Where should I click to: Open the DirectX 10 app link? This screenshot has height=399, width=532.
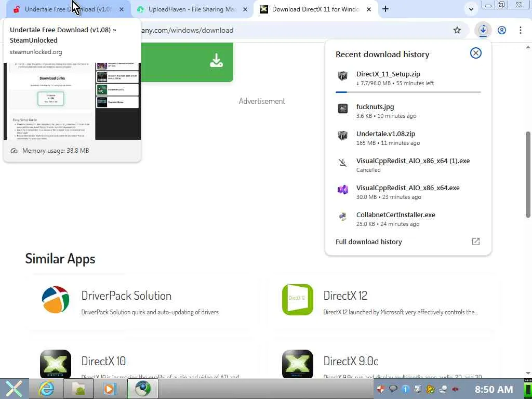[x=103, y=361]
